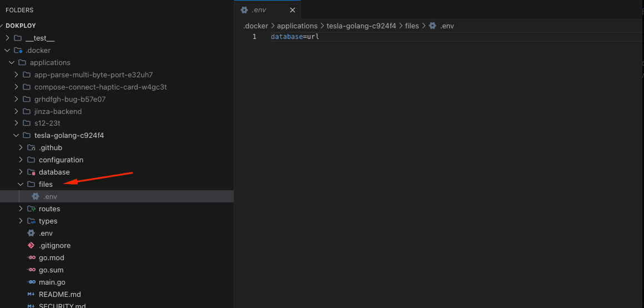Click the README.md markdown icon
This screenshot has height=308, width=644.
32,295
